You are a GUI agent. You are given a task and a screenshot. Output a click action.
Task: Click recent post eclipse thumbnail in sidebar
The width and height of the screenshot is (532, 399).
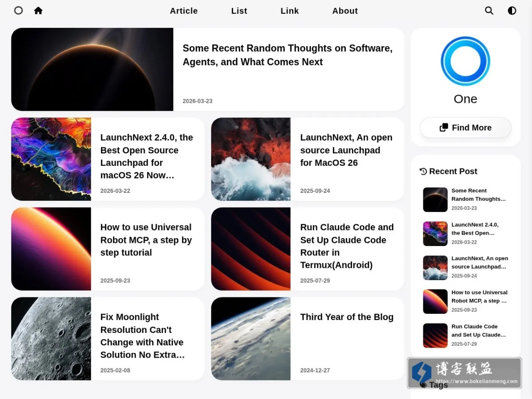coord(435,199)
